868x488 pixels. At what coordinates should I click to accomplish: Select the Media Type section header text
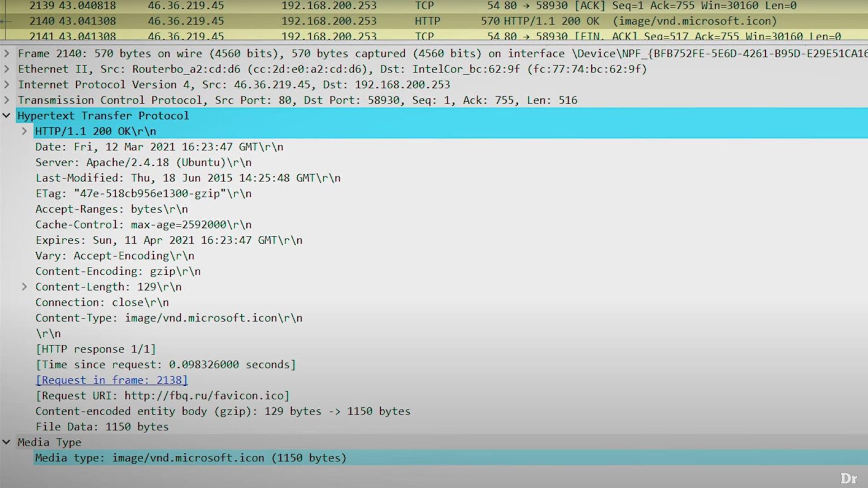coord(49,442)
